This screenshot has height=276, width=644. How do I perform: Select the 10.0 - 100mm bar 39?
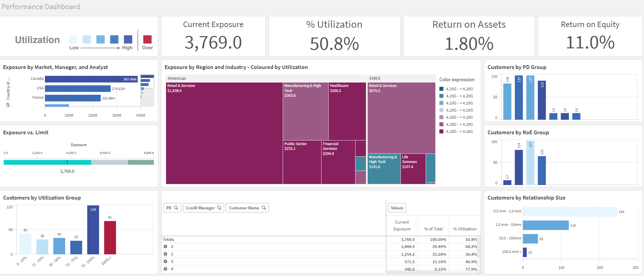click(530, 239)
